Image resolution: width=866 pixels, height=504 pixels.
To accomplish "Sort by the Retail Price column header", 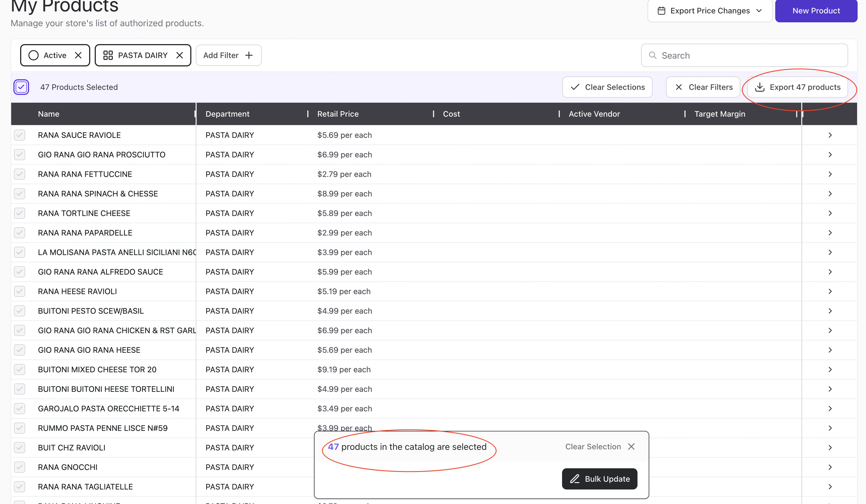I will click(x=338, y=114).
